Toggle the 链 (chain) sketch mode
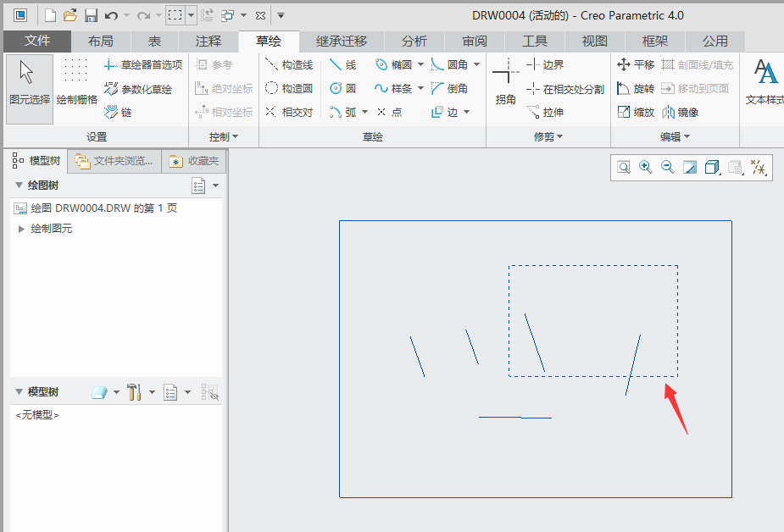 pyautogui.click(x=119, y=112)
